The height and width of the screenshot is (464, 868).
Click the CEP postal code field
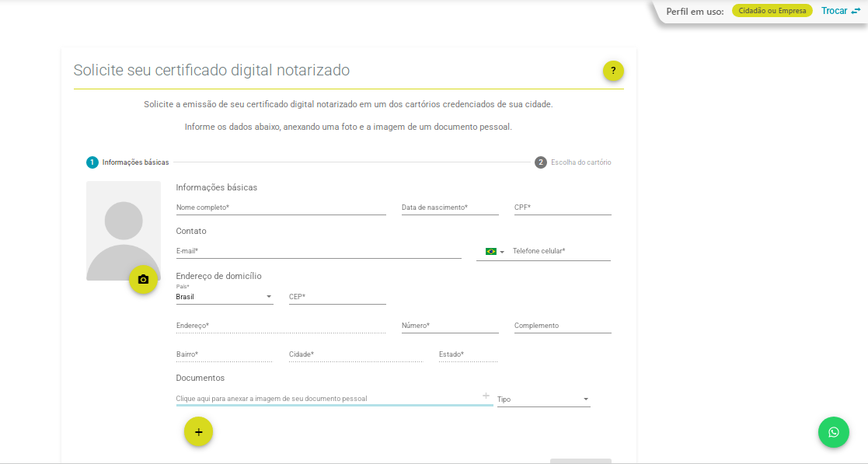click(x=336, y=297)
